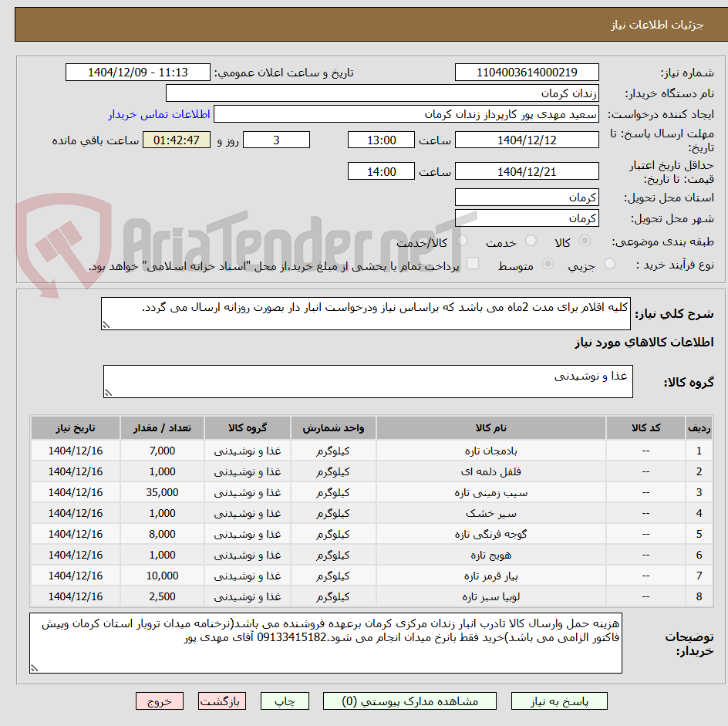This screenshot has height=726, width=728.
Task: Select the کالا/خدمت radio button
Action: 462,241
